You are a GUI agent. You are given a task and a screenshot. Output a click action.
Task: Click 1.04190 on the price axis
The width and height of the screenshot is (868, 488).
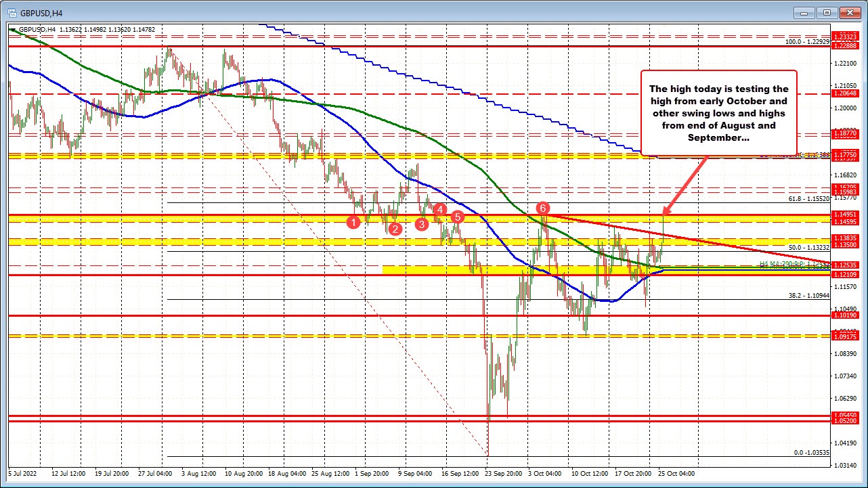tap(845, 443)
